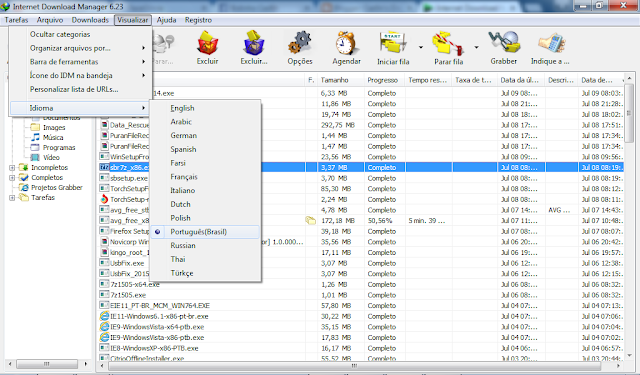Select the highlighted sbr7z_x86 row
Viewport: 640px width, 375px height.
(x=361, y=167)
